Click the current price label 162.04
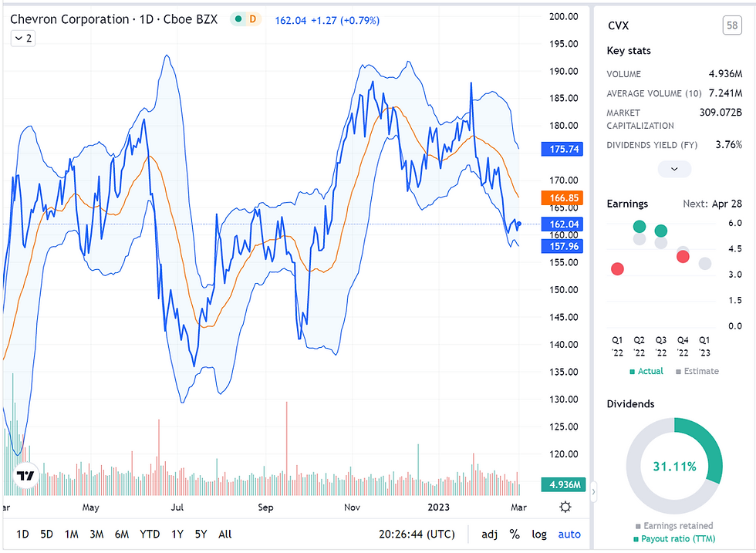 coord(562,224)
